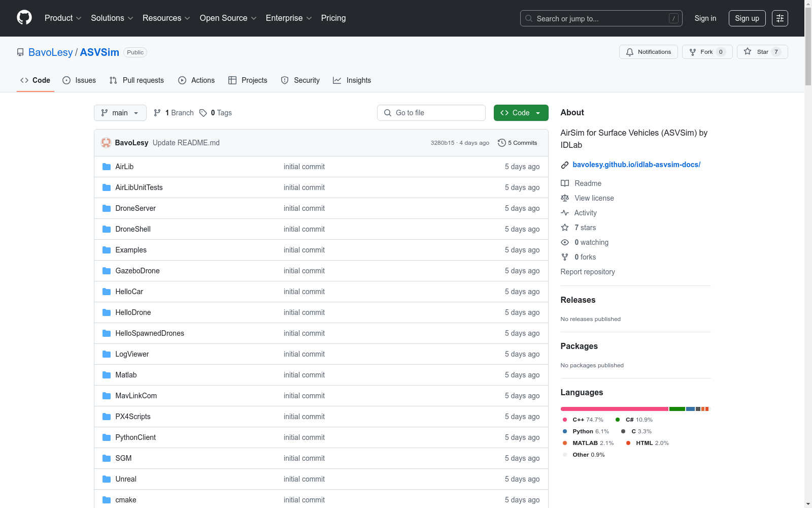The image size is (812, 508).
Task: Click the PythonClient folder icon
Action: tap(107, 437)
